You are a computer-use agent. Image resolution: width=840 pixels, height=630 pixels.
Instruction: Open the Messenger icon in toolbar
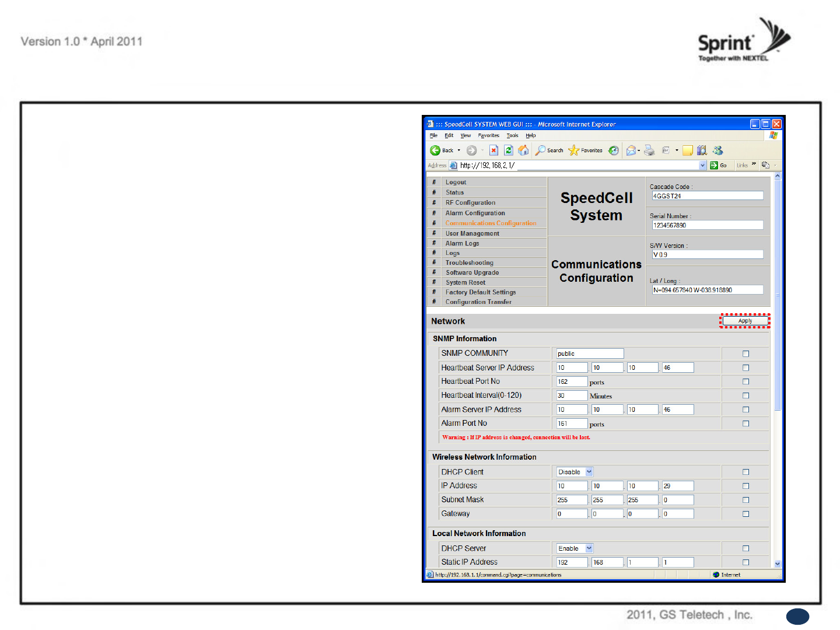718,150
